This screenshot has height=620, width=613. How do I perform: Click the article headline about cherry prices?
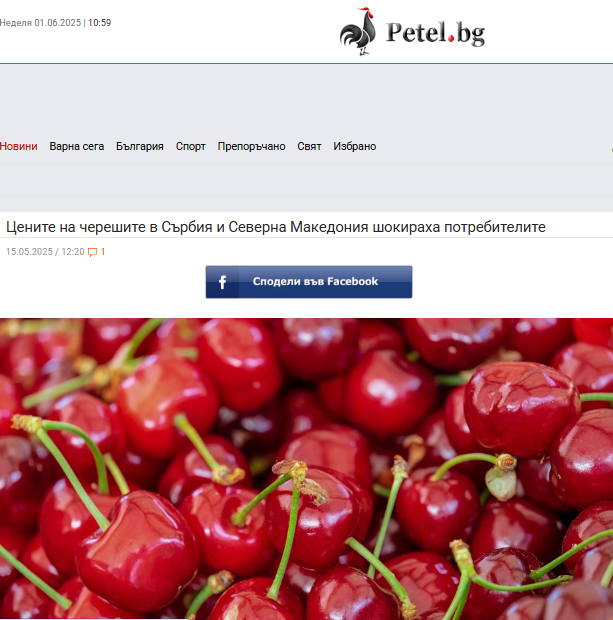click(x=276, y=227)
